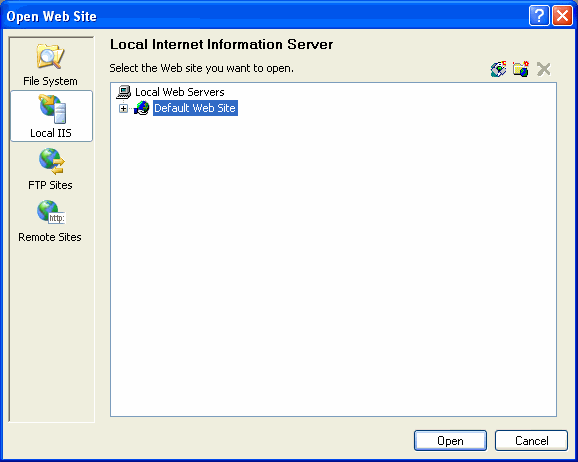Click the Default Web Site globe icon
Image resolution: width=578 pixels, height=462 pixels.
[142, 108]
